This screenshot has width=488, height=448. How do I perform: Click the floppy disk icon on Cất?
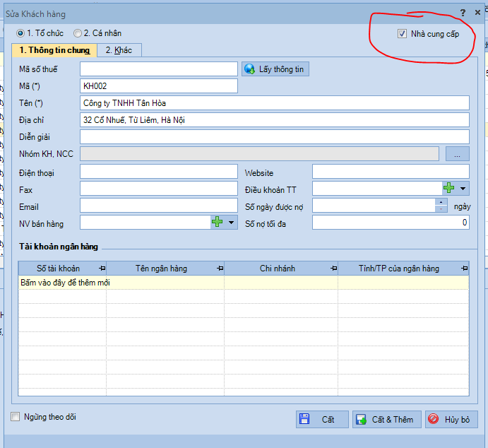pos(304,419)
